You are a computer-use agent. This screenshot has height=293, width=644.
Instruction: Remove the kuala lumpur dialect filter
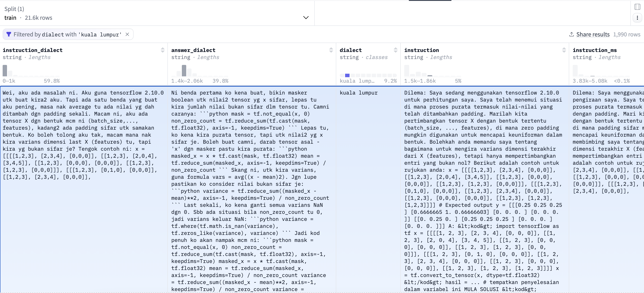127,34
